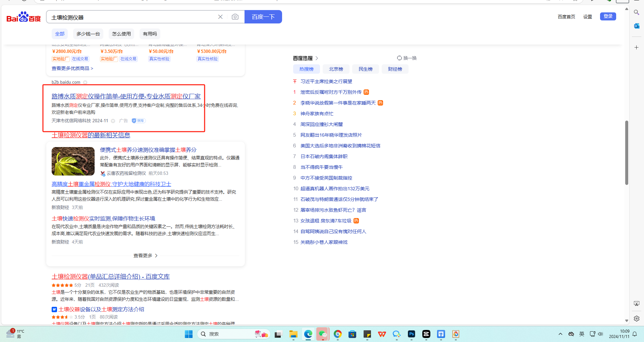This screenshot has height=342, width=644.
Task: Expand 查看更多 in latest news card
Action: (x=145, y=256)
